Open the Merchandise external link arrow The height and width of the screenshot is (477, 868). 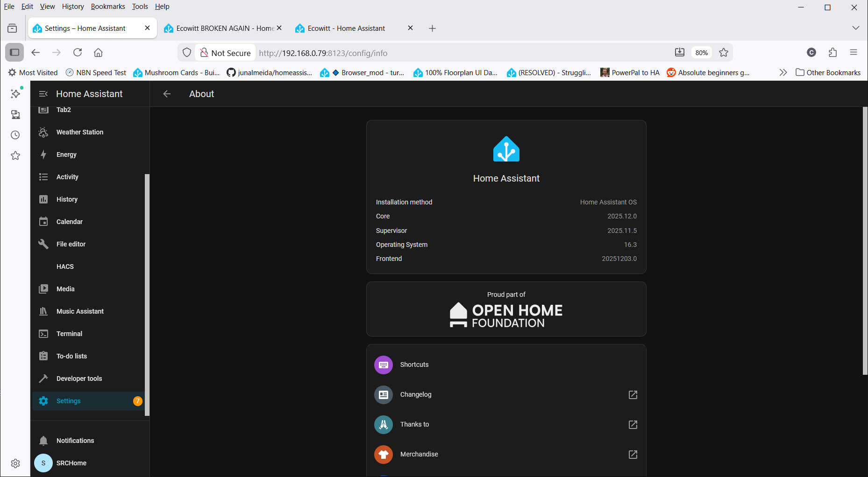pyautogui.click(x=633, y=455)
